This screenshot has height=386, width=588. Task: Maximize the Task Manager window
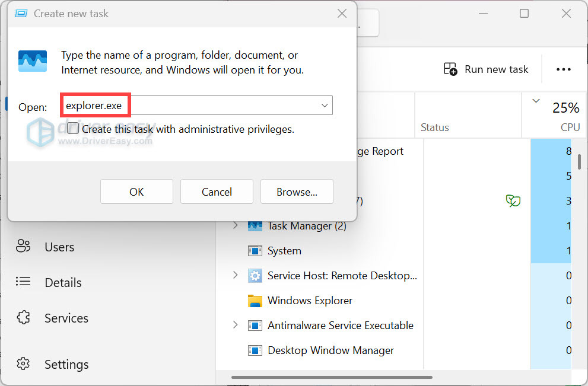click(524, 14)
